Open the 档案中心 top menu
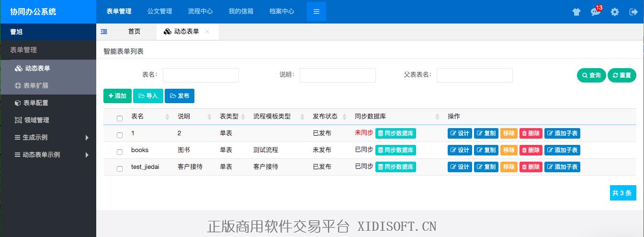The width and height of the screenshot is (644, 237). tap(282, 12)
